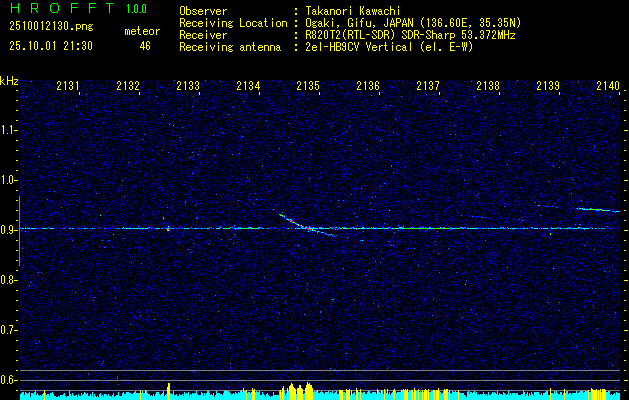Click the 2140 time axis marker
The image size is (629, 400).
click(608, 86)
